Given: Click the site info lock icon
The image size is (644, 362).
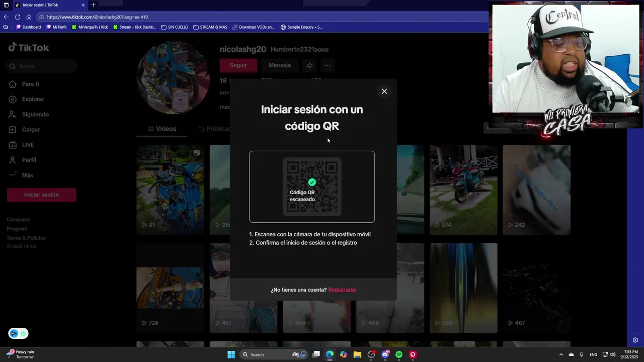Looking at the screenshot, I should point(41,17).
